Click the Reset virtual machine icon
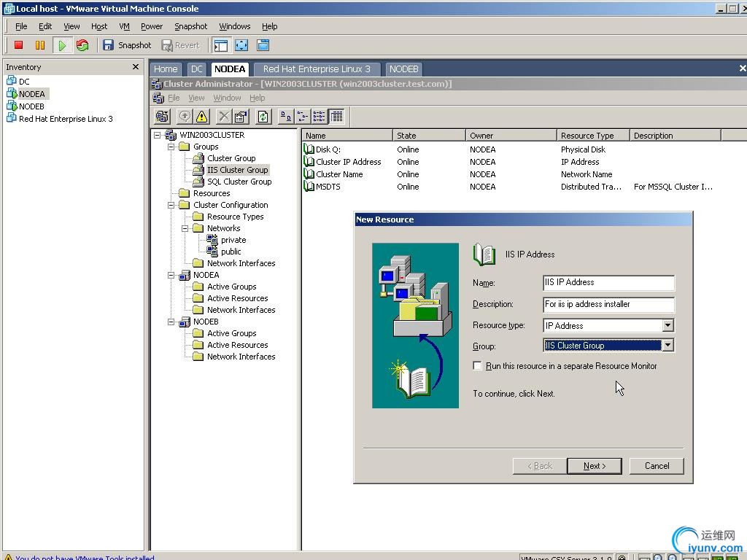Viewport: 747px width, 560px height. [82, 45]
